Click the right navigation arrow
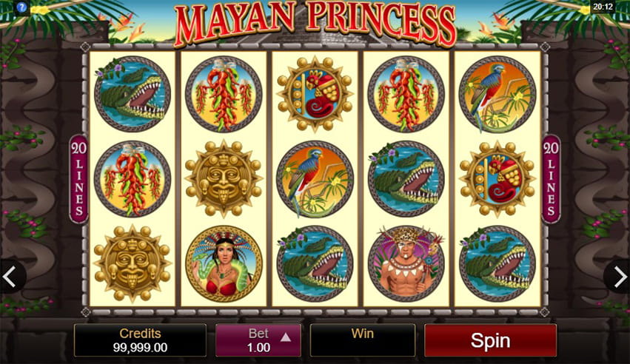 tap(620, 277)
